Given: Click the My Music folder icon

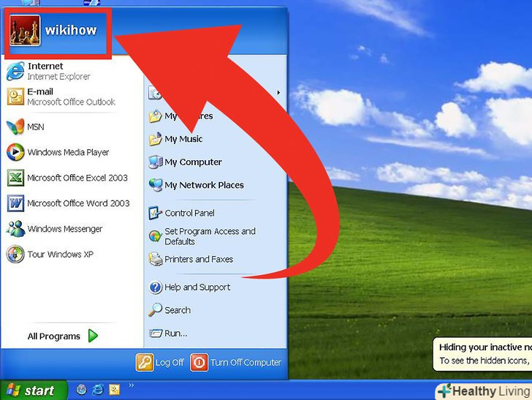Looking at the screenshot, I should (x=155, y=139).
